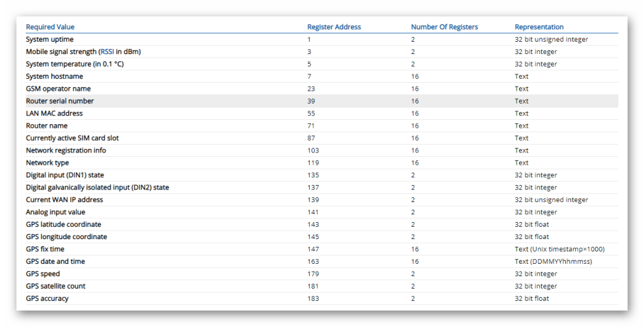Select the Analog input value label
This screenshot has height=327, width=644.
point(55,212)
